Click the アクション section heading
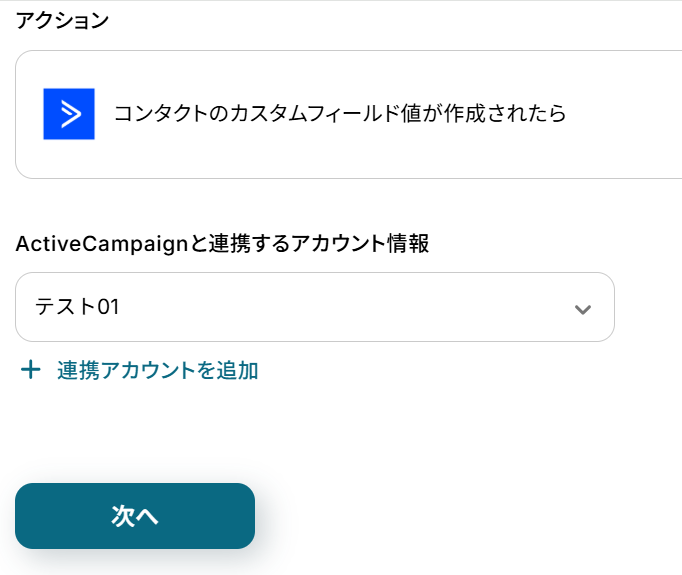The height and width of the screenshot is (575, 682). pos(62,22)
